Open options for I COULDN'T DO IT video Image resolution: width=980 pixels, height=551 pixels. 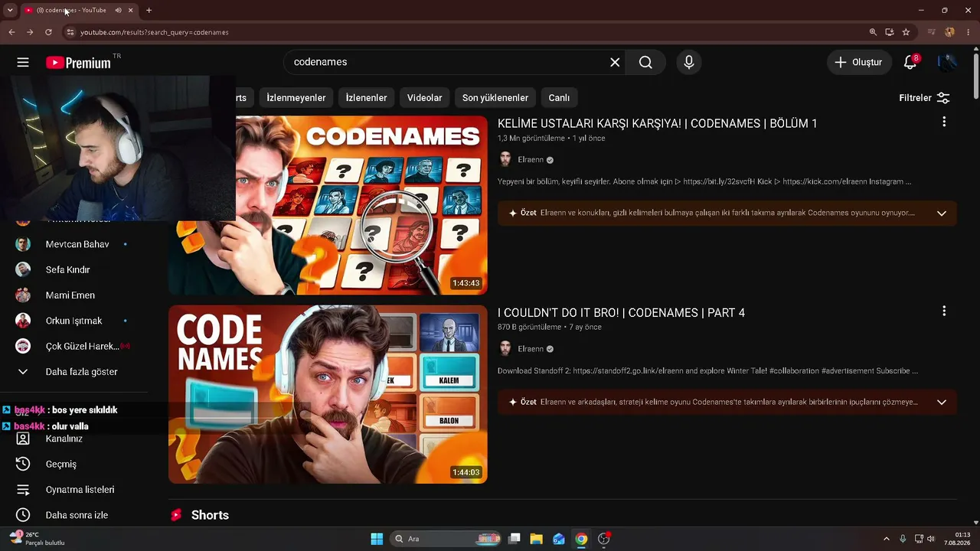tap(944, 311)
